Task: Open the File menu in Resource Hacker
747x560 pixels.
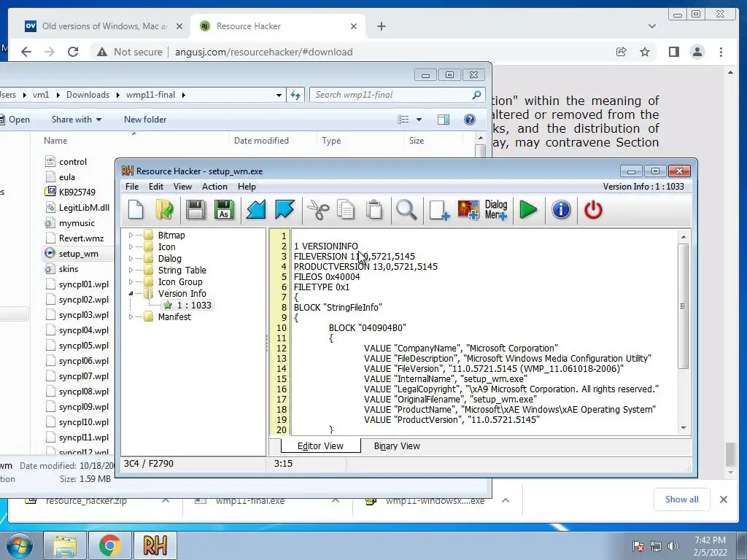Action: [132, 187]
